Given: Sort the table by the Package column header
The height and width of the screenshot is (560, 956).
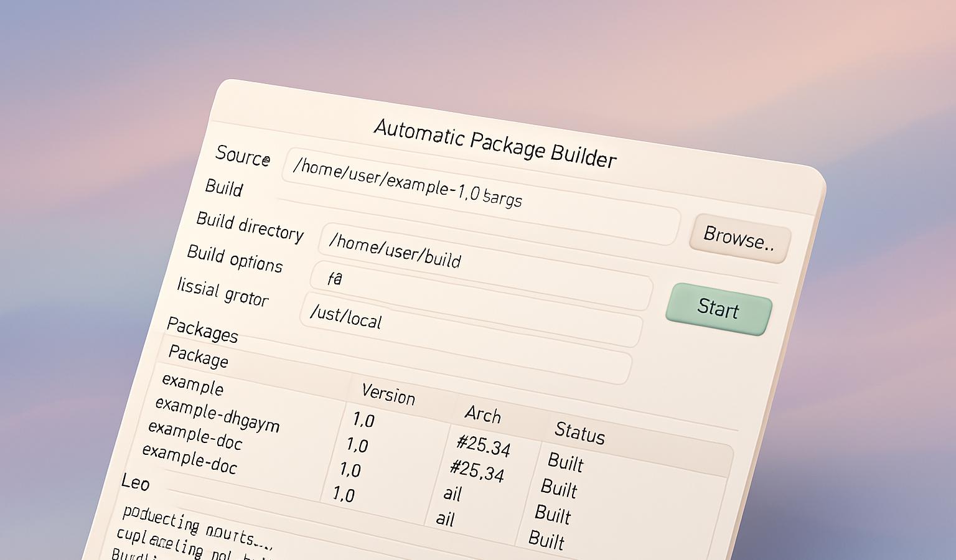Looking at the screenshot, I should pos(198,356).
